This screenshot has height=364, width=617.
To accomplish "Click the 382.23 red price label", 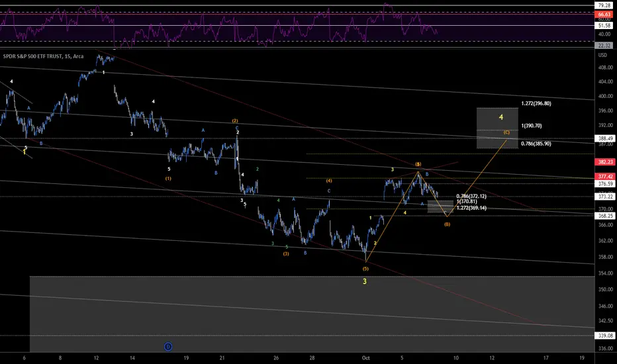I will [606, 161].
